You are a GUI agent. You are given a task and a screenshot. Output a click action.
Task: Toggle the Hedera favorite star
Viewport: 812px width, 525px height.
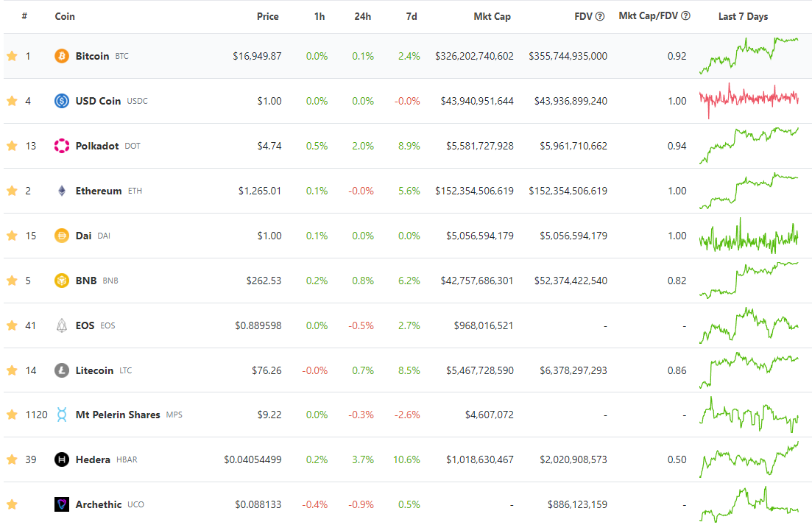12,459
